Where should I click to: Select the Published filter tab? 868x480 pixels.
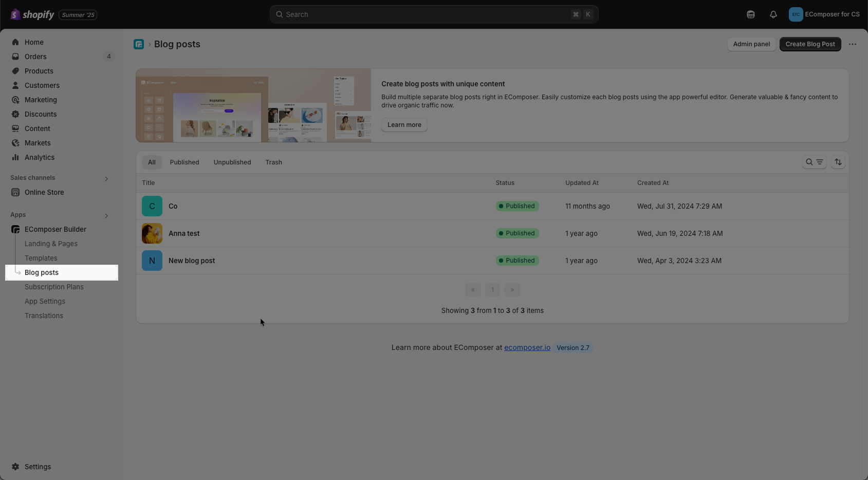pyautogui.click(x=184, y=162)
